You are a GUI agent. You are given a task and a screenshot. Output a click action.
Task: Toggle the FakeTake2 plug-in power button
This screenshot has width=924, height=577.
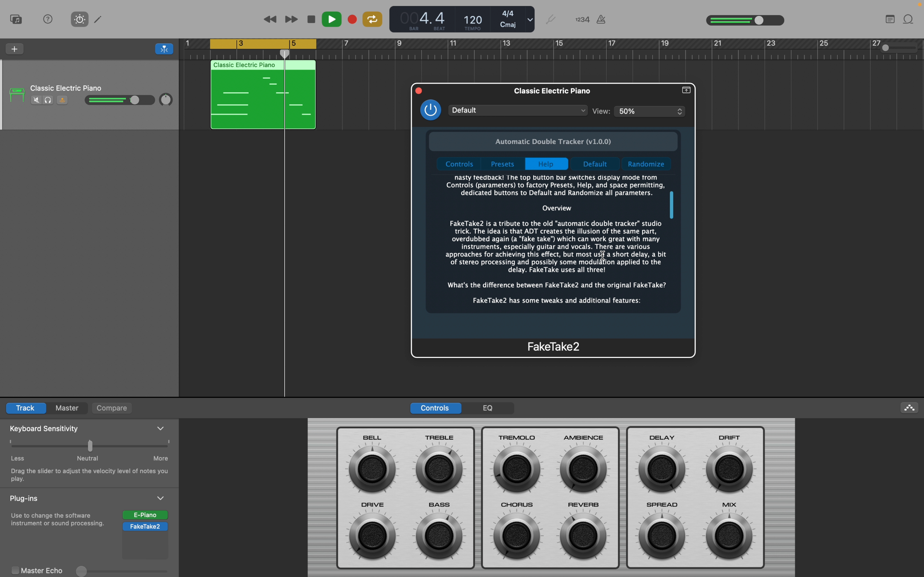pos(431,110)
